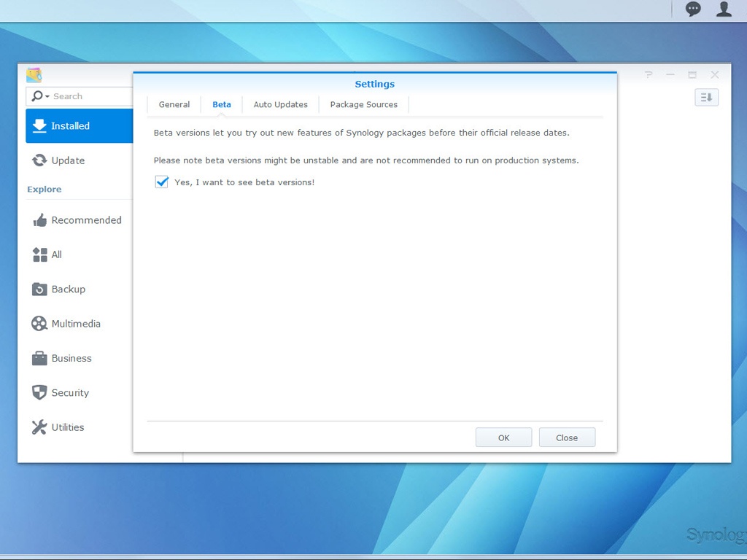Click the All packages grid icon

(39, 254)
